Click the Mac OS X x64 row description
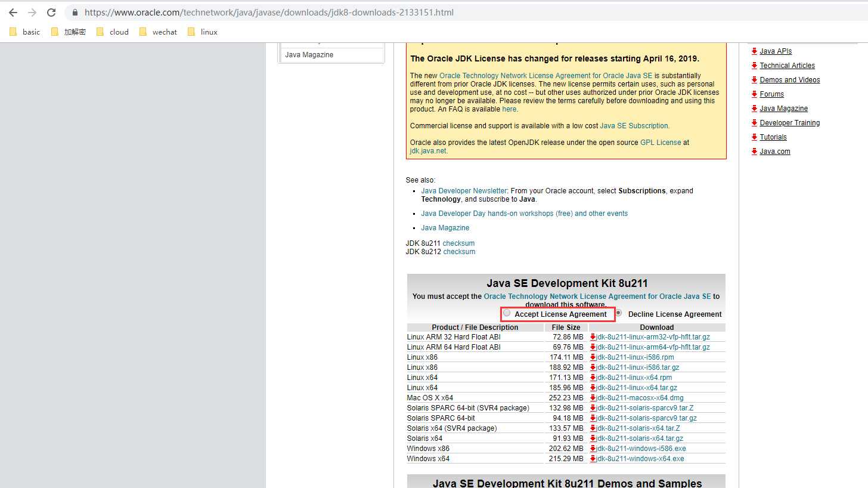 coord(430,398)
